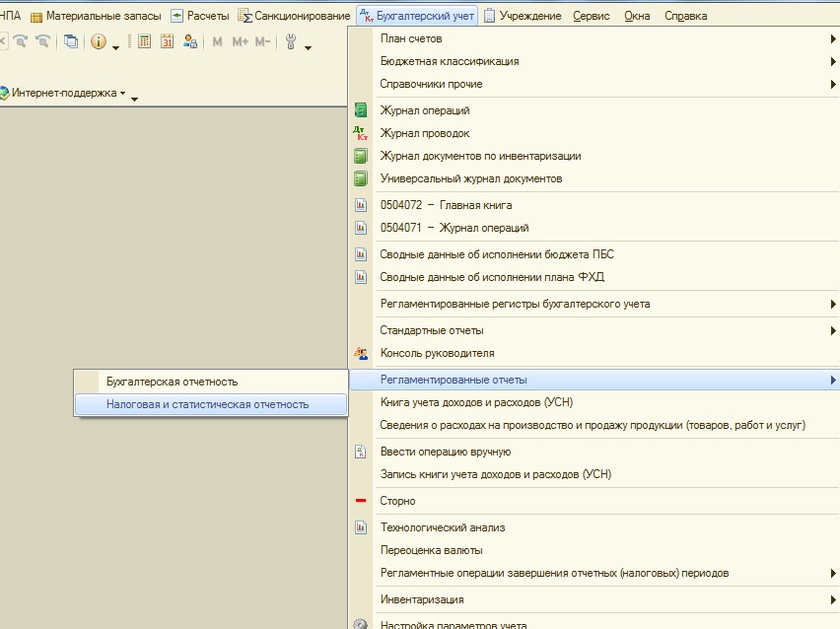Open Журнал проводок menu entry
This screenshot has height=629, width=840.
(x=425, y=133)
